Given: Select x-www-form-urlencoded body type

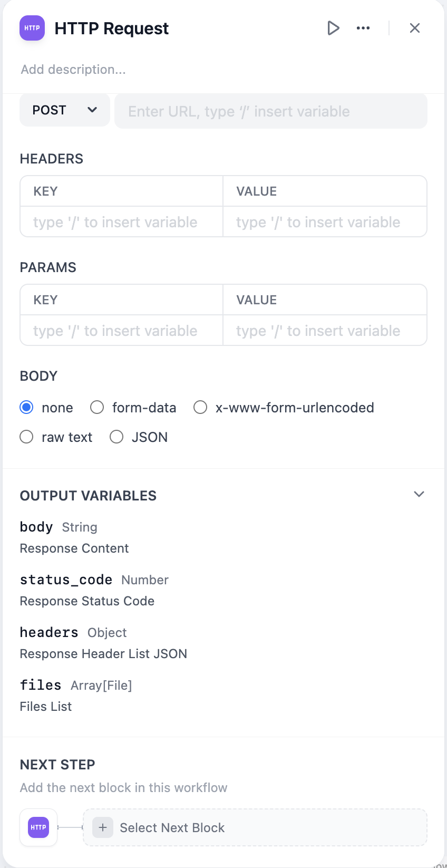Looking at the screenshot, I should (x=200, y=408).
